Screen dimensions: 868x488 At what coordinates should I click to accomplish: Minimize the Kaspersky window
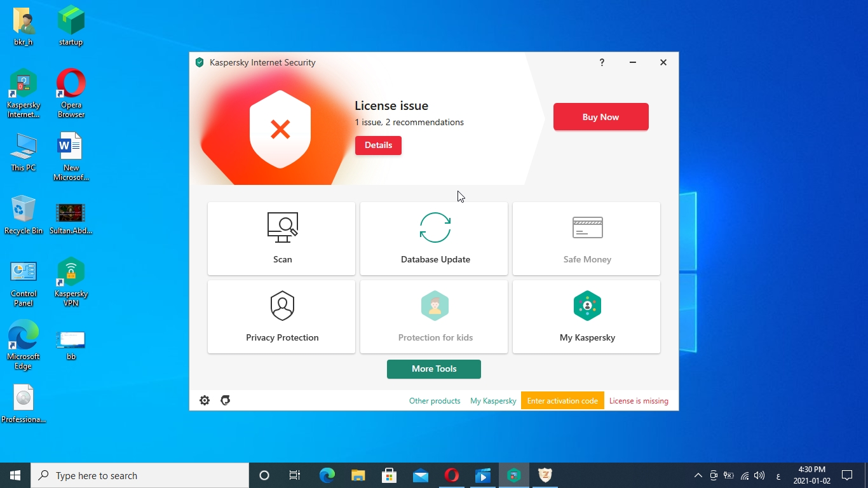coord(633,62)
